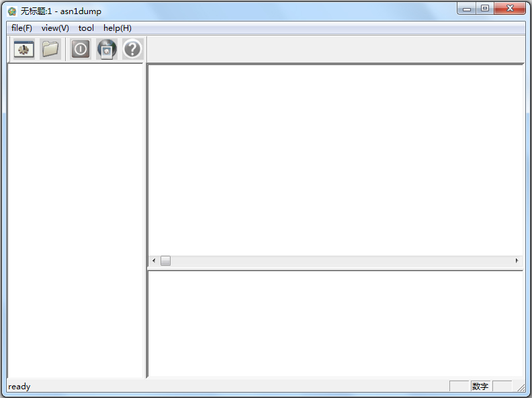Click inside the upper right content pane

335,160
